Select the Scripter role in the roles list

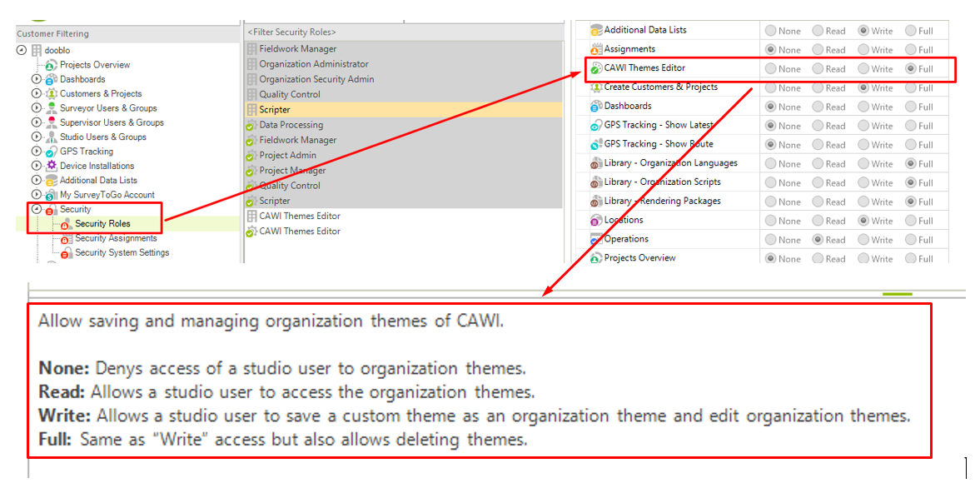tap(275, 108)
